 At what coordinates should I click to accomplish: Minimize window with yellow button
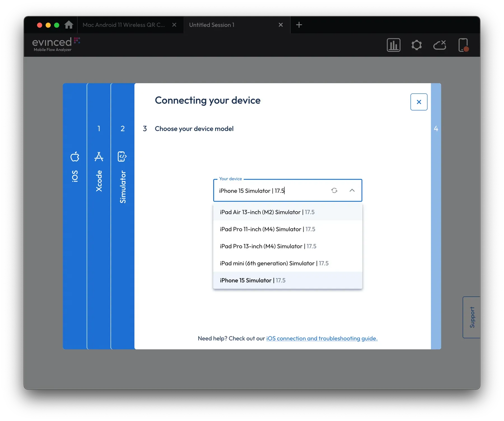click(48, 25)
